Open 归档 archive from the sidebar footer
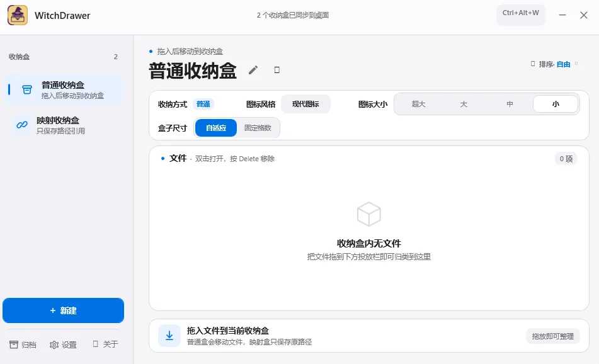 click(x=23, y=344)
